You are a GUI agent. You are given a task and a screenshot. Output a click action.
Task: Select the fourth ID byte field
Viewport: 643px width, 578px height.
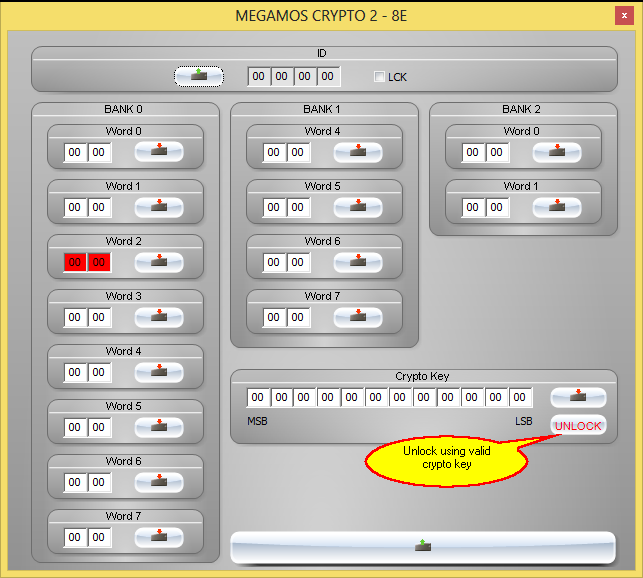(x=328, y=76)
